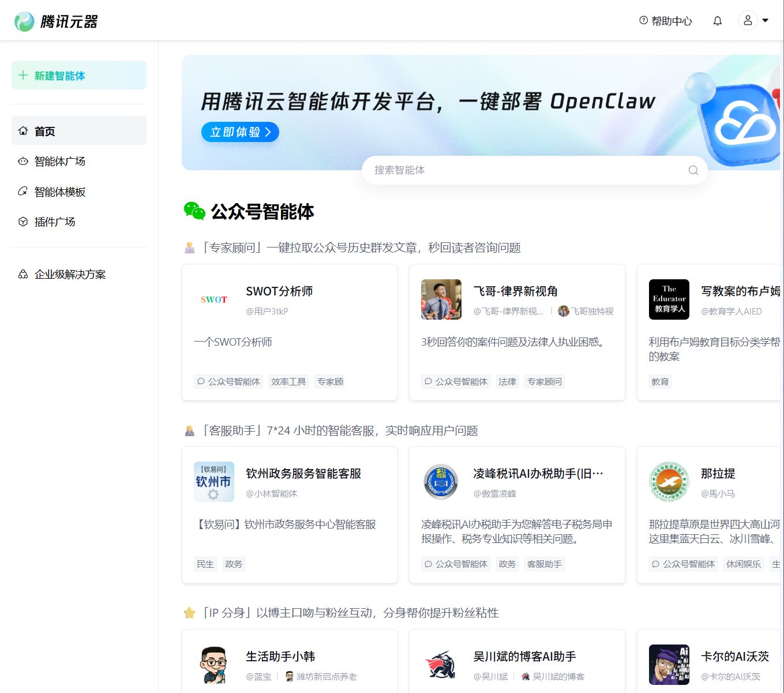Click the @小林智能体 author name
The width and height of the screenshot is (784, 693).
(x=272, y=493)
